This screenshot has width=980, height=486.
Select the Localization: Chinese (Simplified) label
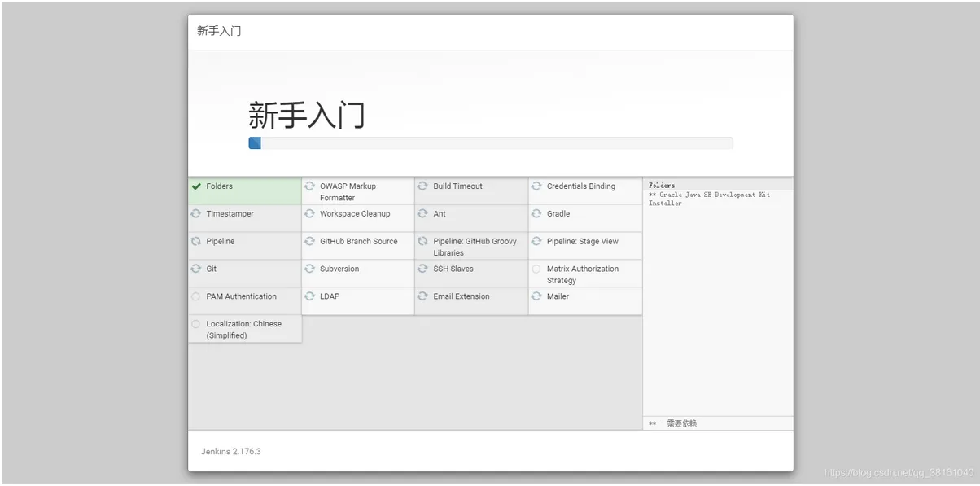coord(243,330)
